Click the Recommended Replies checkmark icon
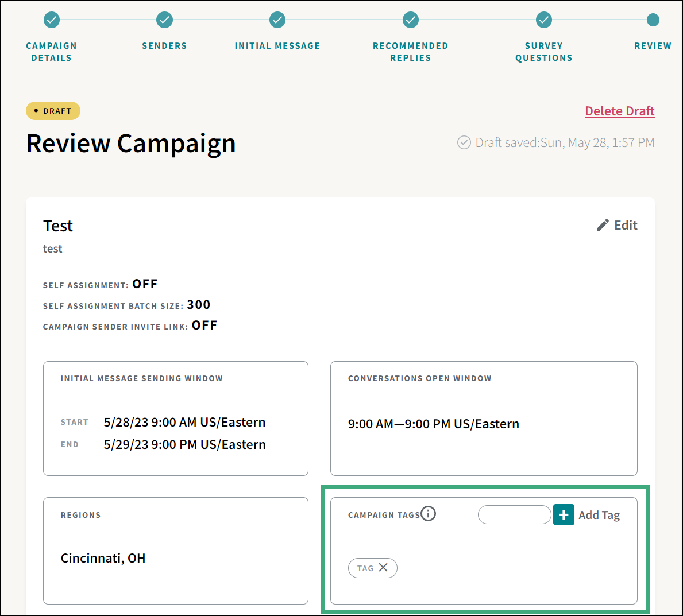Image resolution: width=683 pixels, height=616 pixels. point(410,20)
